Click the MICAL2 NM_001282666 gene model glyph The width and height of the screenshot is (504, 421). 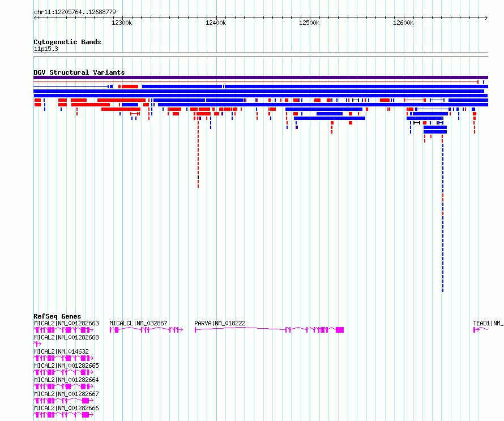point(63,415)
